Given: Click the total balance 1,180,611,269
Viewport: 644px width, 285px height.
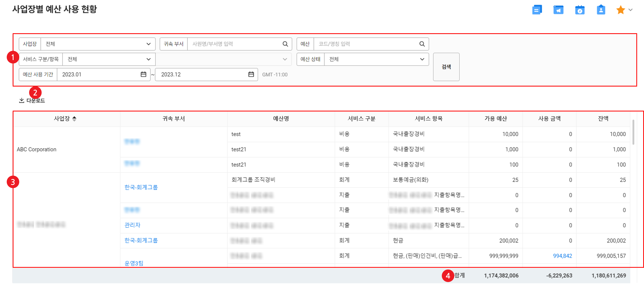Looking at the screenshot, I should (x=608, y=276).
